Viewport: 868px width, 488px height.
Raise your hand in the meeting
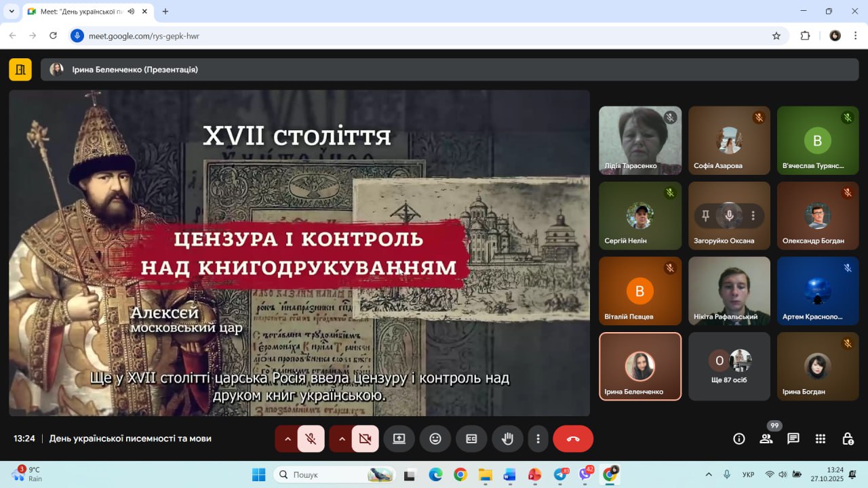click(x=507, y=439)
